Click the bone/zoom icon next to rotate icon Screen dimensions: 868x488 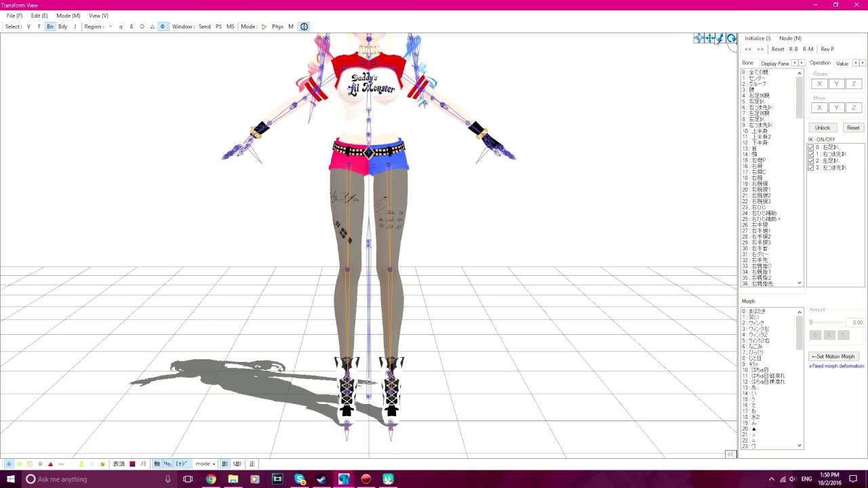[x=720, y=39]
